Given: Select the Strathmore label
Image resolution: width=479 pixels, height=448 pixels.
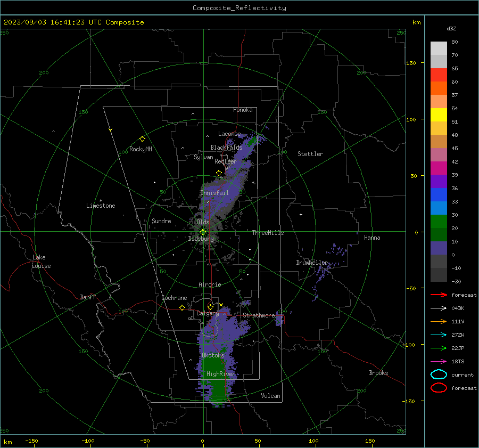Looking at the screenshot, I should [x=259, y=315].
